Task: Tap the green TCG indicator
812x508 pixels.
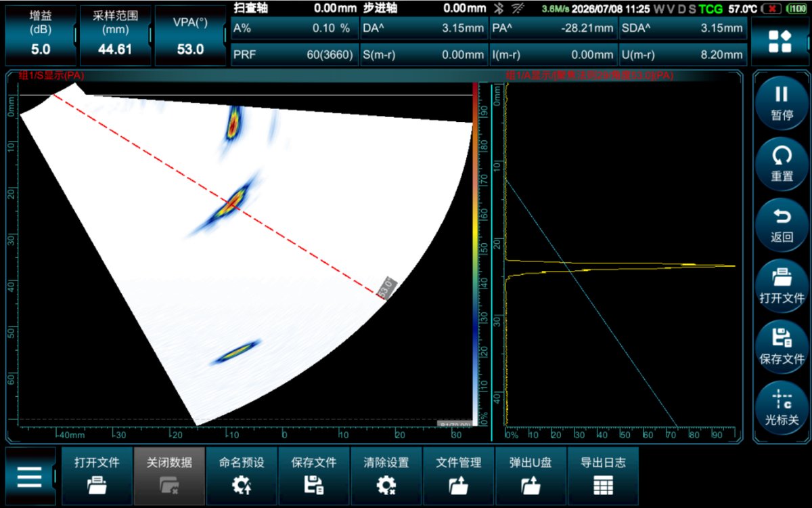Action: (x=710, y=9)
